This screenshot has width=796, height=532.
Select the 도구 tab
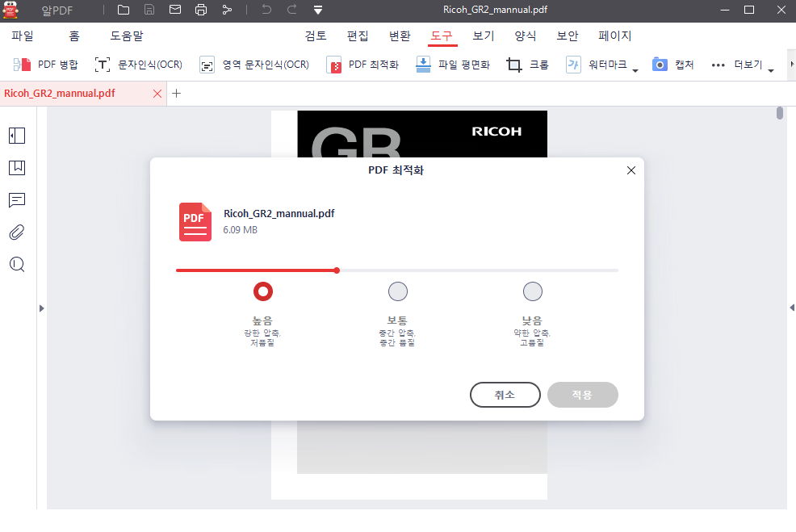[442, 36]
